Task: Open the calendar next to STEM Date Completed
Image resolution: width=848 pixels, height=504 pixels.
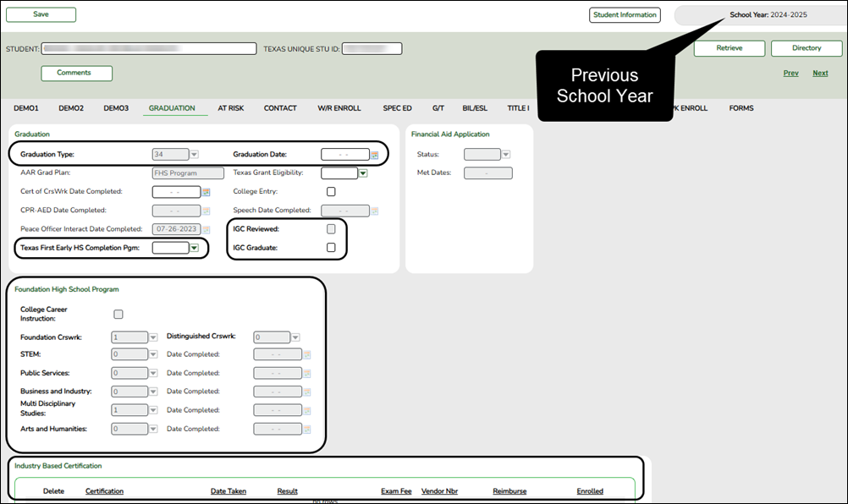Action: tap(307, 354)
